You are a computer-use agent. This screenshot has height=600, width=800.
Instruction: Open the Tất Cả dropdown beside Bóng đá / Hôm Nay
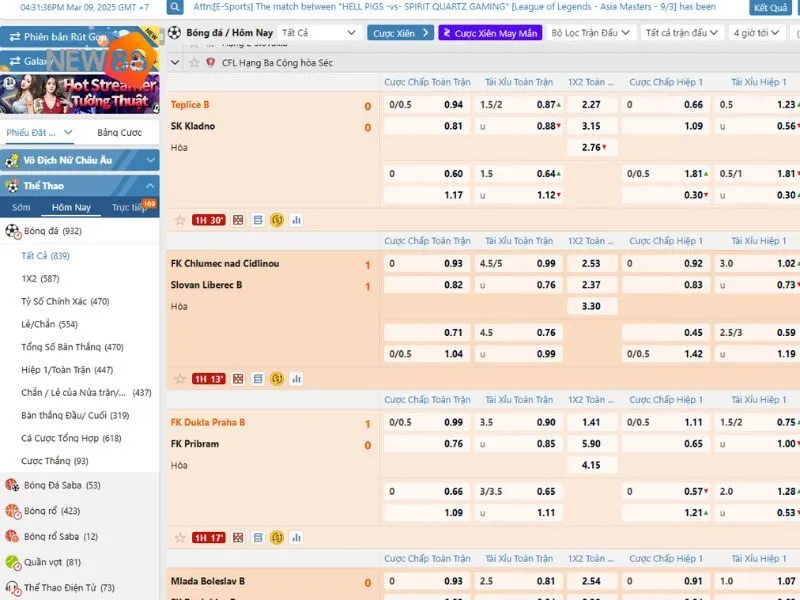coord(318,33)
